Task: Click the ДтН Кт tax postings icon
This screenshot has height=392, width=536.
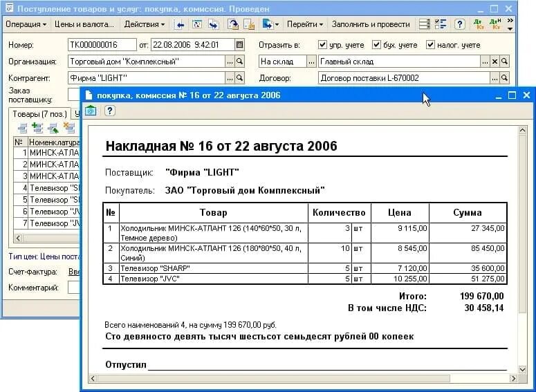Action: pos(495,24)
